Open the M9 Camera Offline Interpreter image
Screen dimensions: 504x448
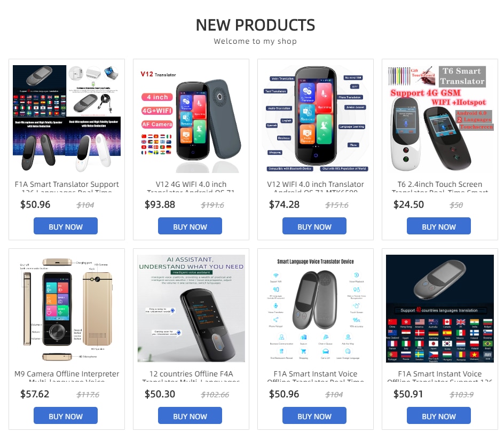[67, 309]
